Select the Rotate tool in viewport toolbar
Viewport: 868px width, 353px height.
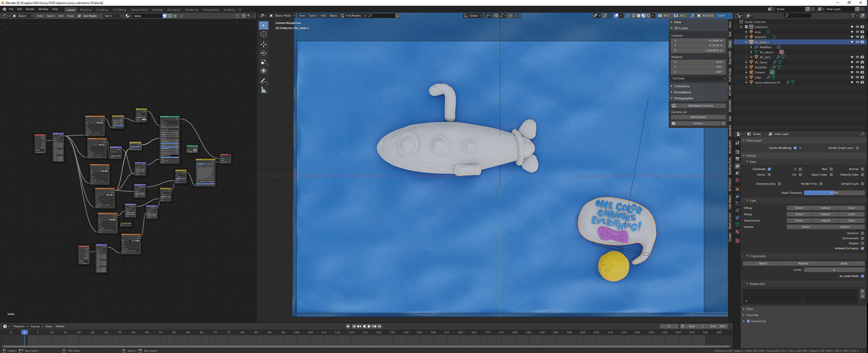[264, 53]
